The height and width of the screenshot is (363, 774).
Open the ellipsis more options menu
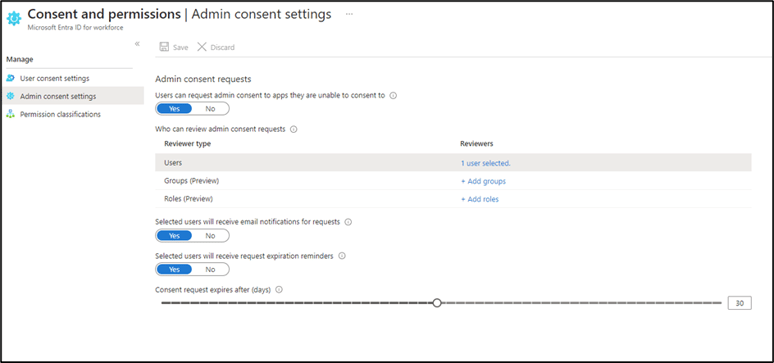pyautogui.click(x=349, y=14)
